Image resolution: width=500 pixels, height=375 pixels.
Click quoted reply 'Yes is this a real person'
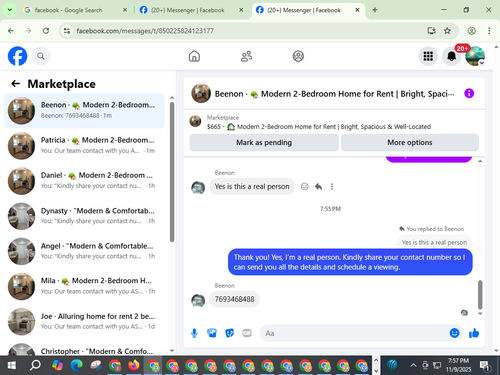(434, 242)
